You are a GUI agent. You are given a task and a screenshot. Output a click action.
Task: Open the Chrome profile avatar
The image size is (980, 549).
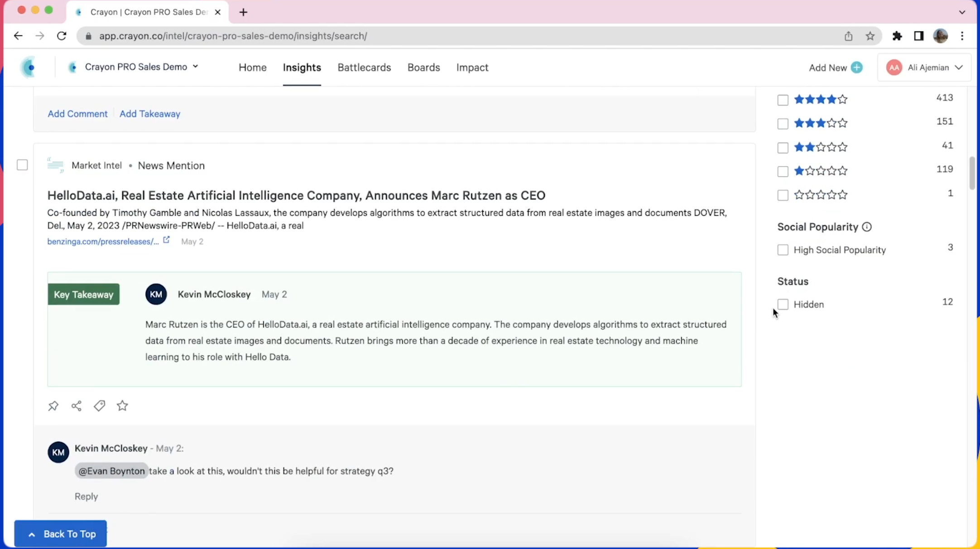(x=941, y=36)
